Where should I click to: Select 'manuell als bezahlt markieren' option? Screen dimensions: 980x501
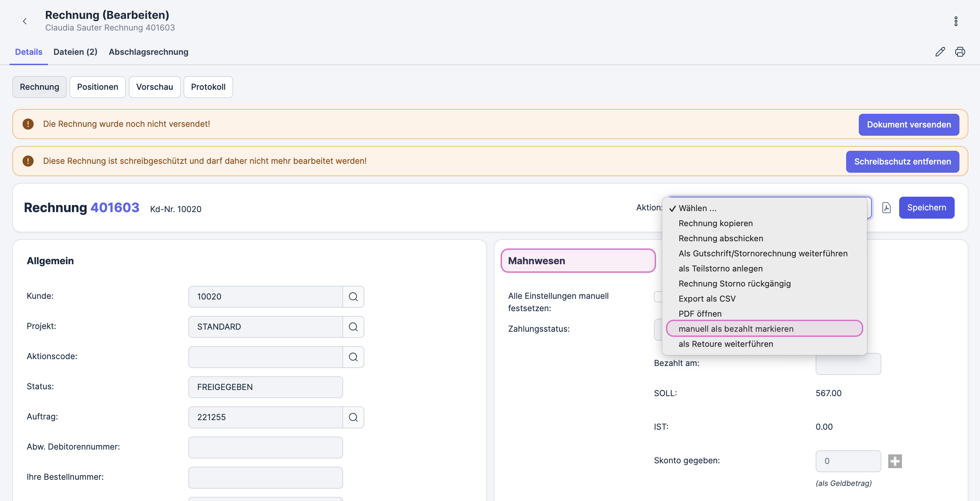point(736,329)
